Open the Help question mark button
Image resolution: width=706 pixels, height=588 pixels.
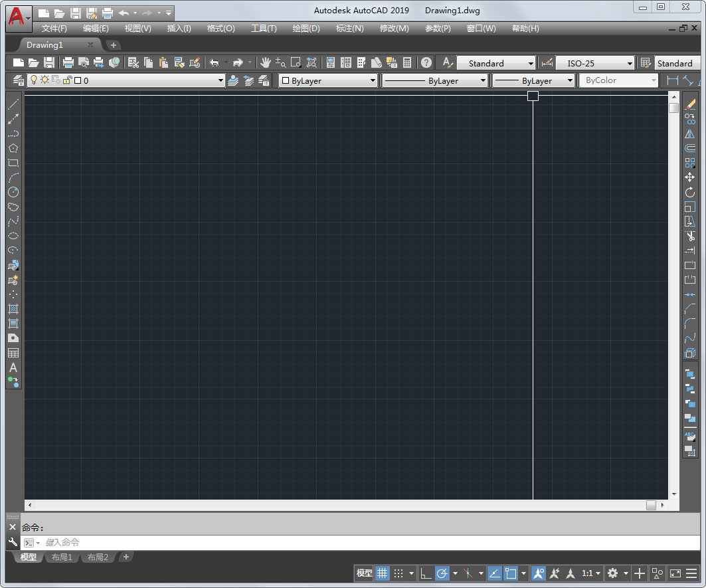426,62
